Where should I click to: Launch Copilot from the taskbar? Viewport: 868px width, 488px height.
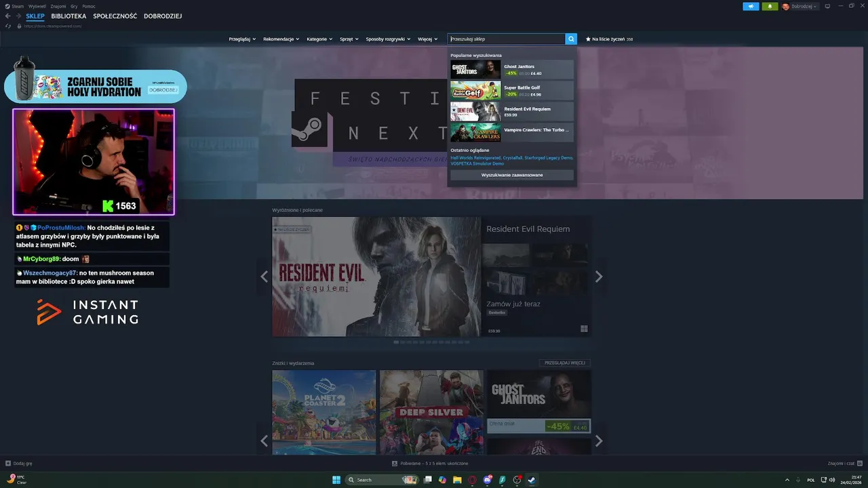coord(442,480)
